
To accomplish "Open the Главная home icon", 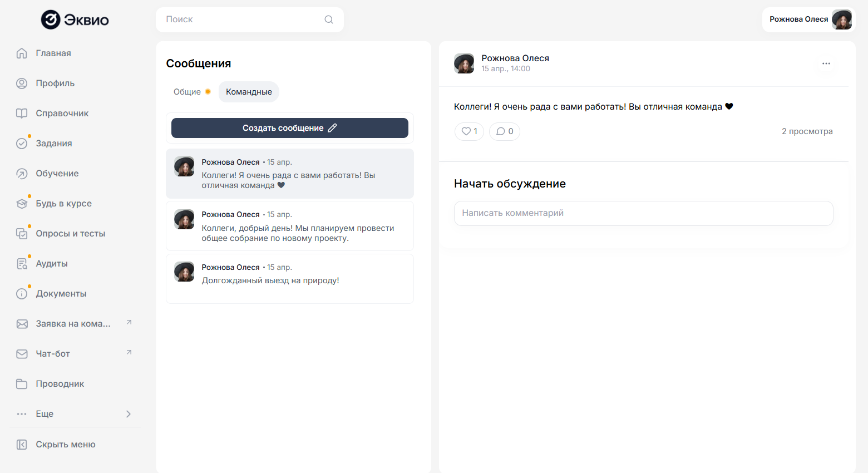I will pos(22,53).
